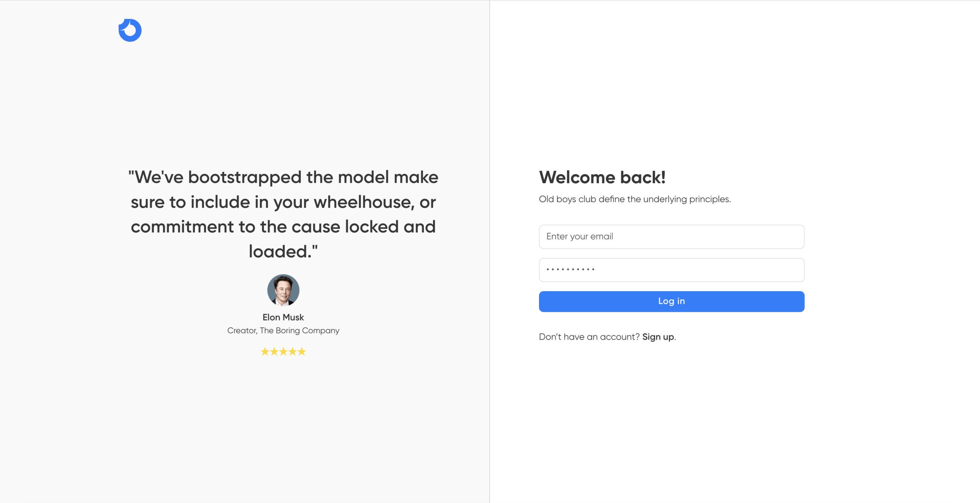Viewport: 980px width, 503px height.
Task: Click the "Don't have an account?" text
Action: (x=589, y=337)
